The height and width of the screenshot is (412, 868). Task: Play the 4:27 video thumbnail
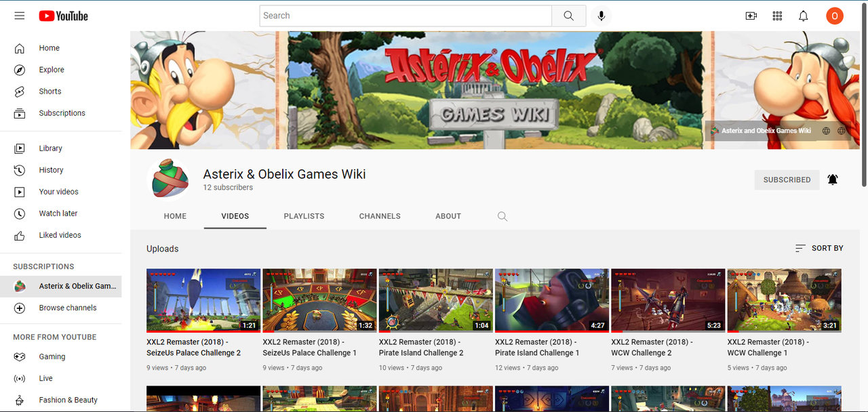click(x=552, y=301)
